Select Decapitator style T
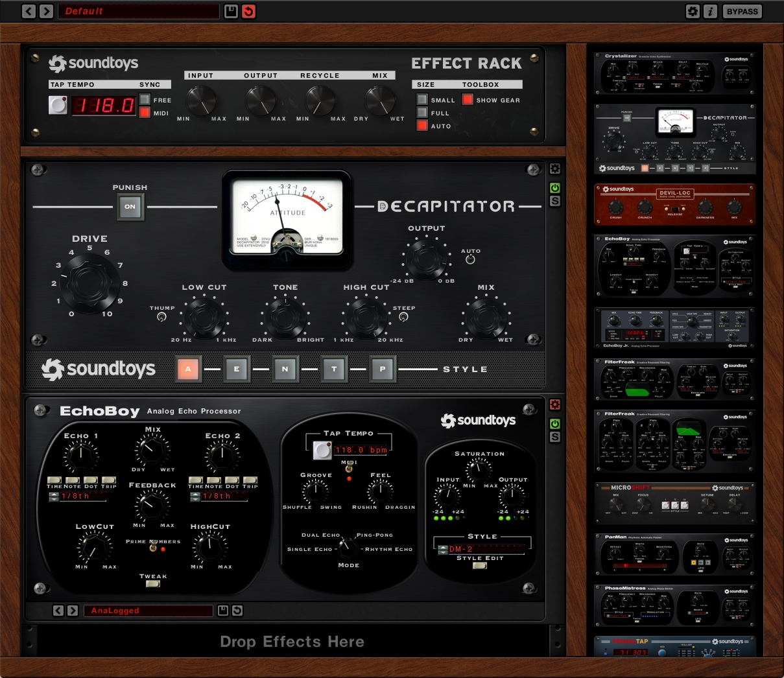This screenshot has height=678, width=784. point(334,369)
